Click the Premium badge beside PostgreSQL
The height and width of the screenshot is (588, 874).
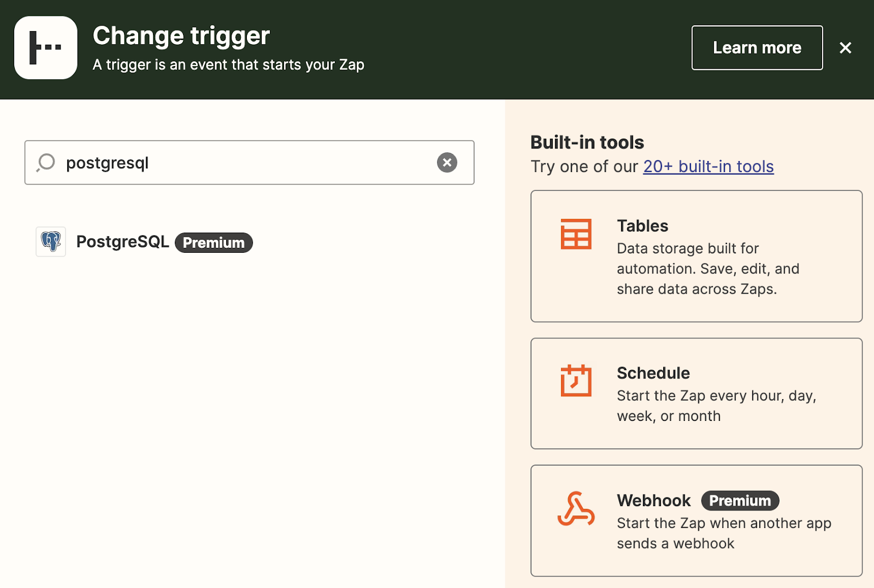point(214,243)
